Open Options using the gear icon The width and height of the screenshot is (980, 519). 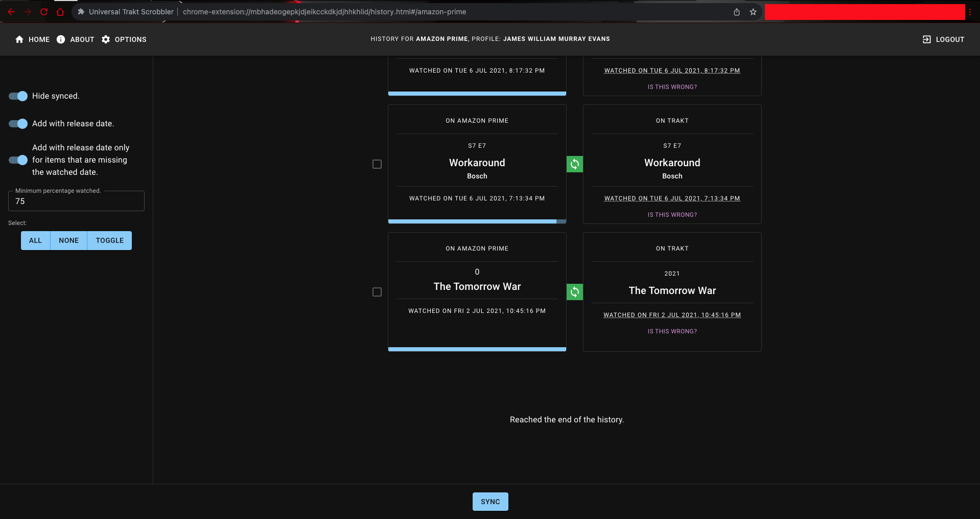pos(106,39)
